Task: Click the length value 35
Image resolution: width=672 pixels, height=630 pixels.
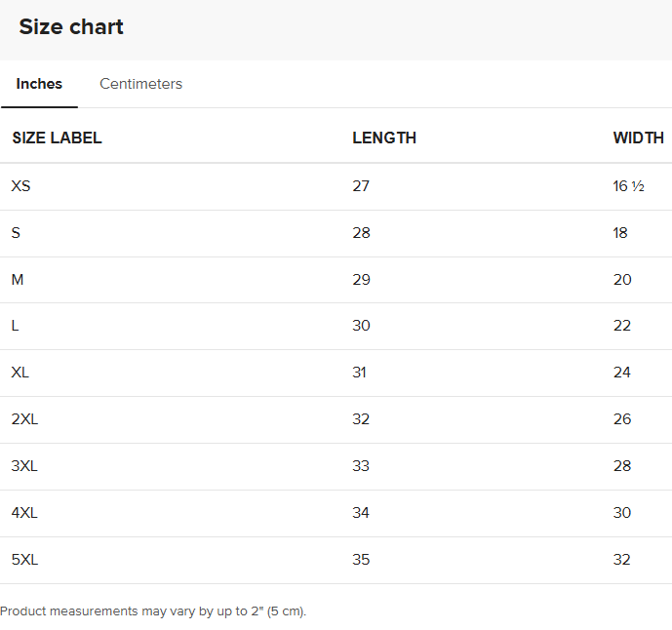Action: 361,560
